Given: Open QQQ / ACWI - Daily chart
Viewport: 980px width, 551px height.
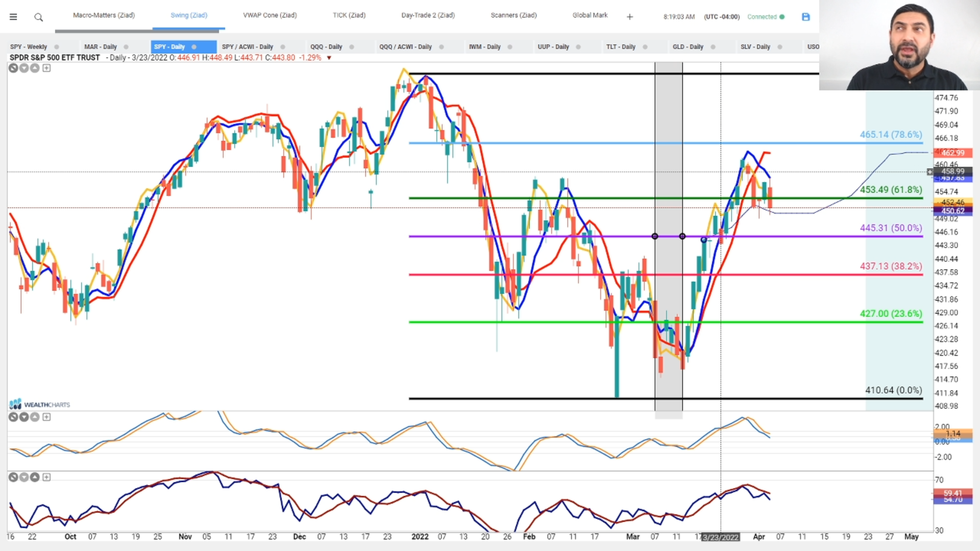Looking at the screenshot, I should [405, 47].
